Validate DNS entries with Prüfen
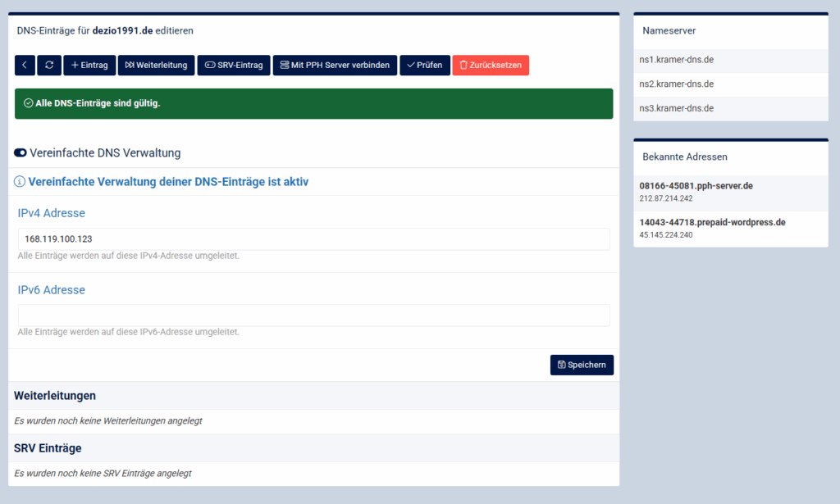This screenshot has height=504, width=840. [425, 66]
